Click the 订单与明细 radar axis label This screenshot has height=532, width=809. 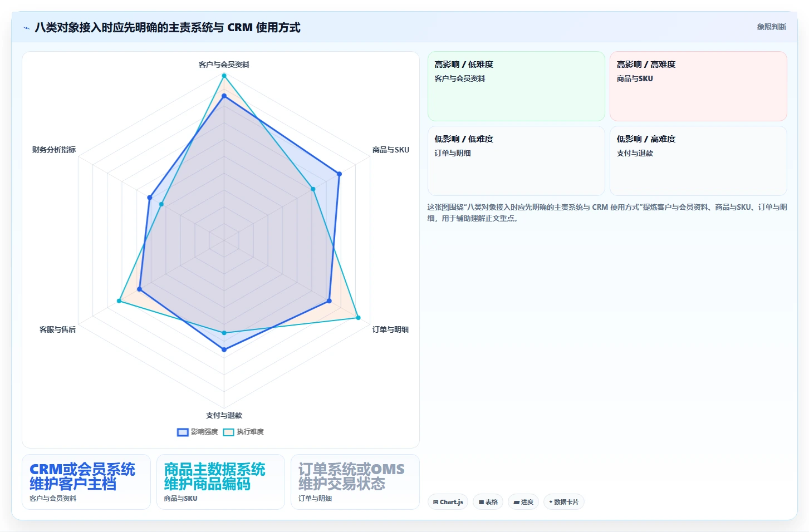point(390,329)
